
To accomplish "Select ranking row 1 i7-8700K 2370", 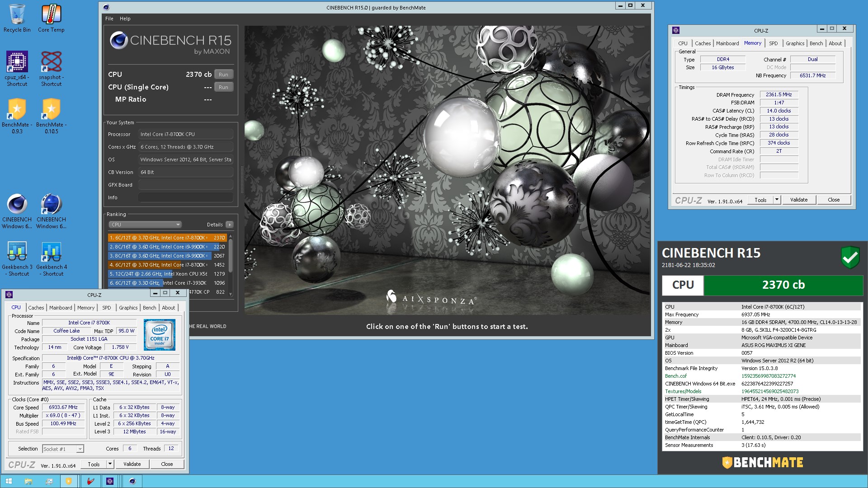I will (167, 238).
